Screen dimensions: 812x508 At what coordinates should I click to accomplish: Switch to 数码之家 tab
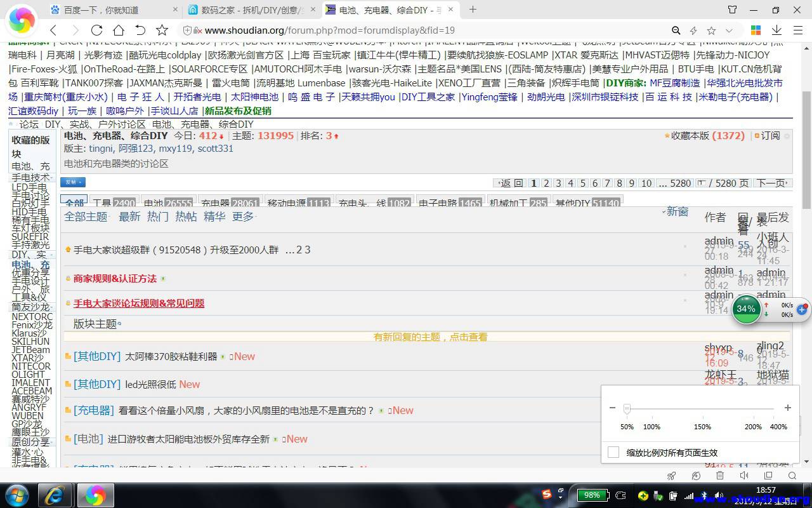[251, 10]
